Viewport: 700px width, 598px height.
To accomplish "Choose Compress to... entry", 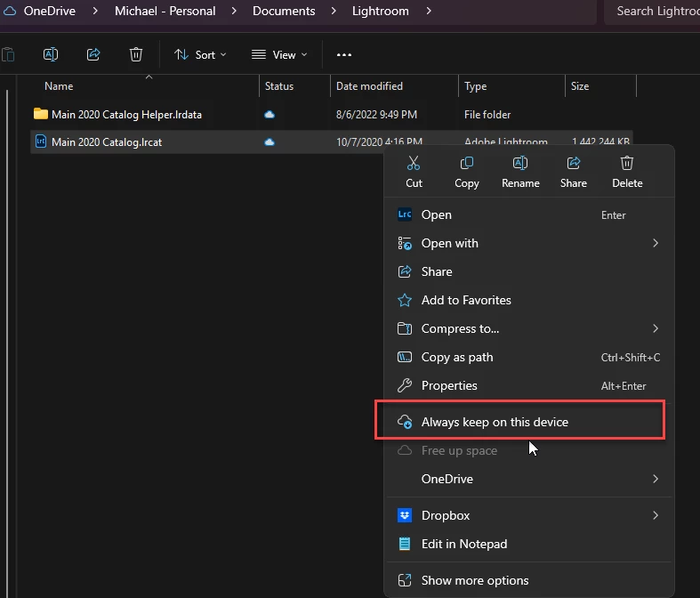I will point(529,328).
